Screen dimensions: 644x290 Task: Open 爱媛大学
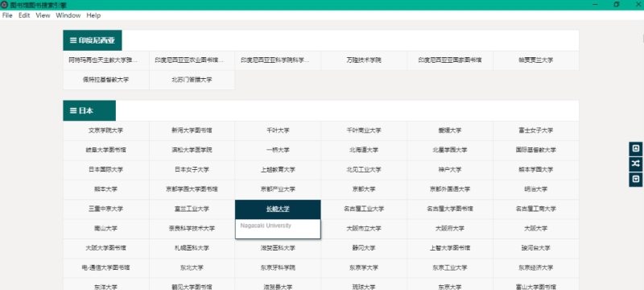point(450,130)
